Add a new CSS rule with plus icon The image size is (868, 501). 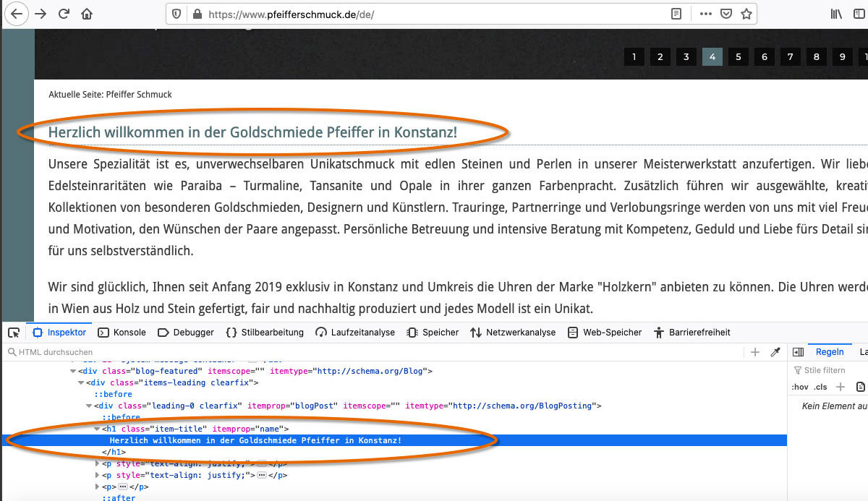click(x=841, y=387)
